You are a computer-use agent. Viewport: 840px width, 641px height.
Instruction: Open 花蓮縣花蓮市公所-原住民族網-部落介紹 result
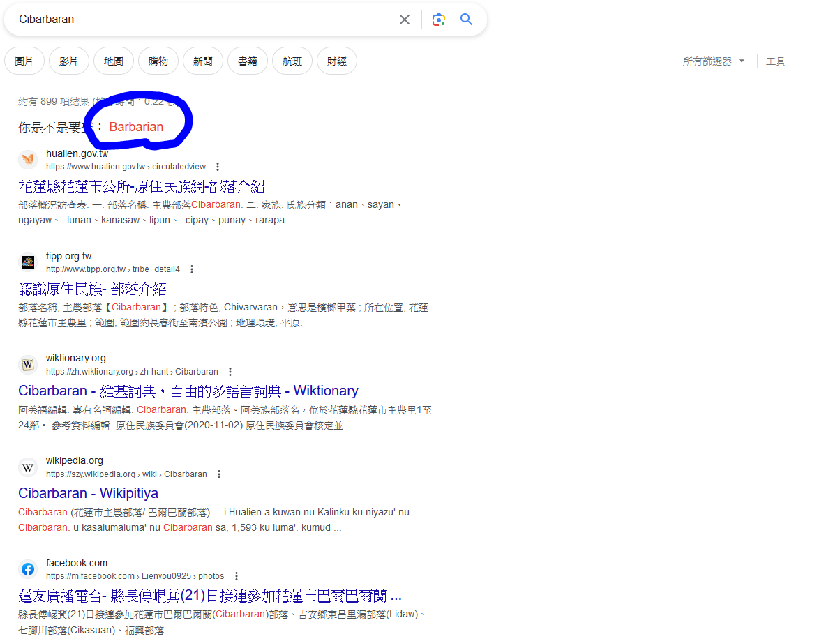142,186
